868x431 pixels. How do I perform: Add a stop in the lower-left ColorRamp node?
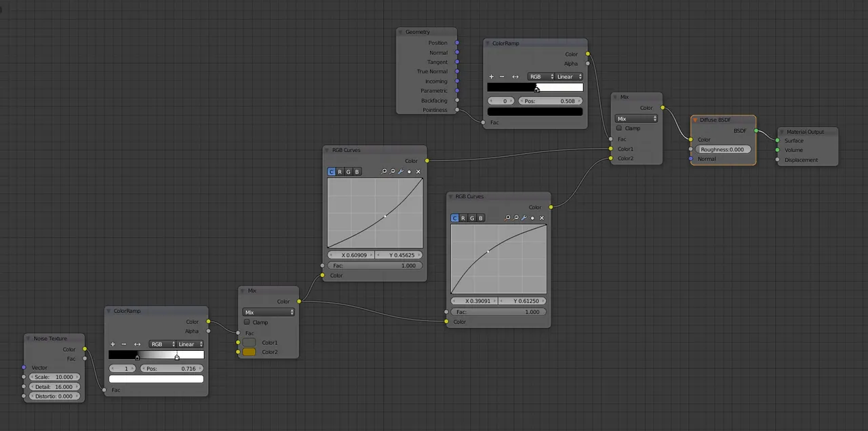[113, 344]
